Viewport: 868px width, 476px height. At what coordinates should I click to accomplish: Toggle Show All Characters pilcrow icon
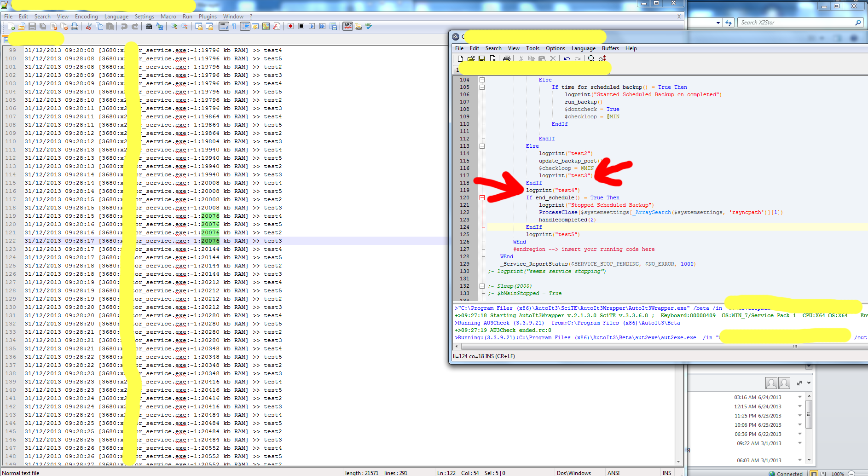(x=234, y=26)
